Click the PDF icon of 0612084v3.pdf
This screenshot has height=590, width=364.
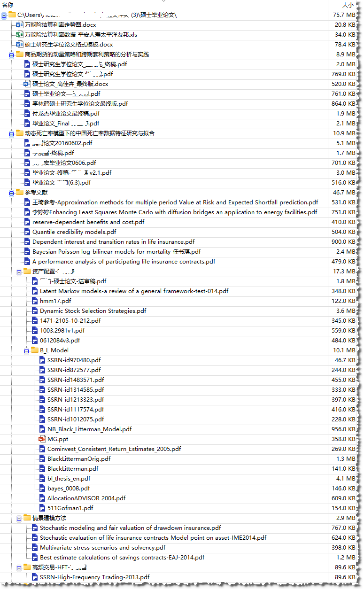click(x=35, y=340)
